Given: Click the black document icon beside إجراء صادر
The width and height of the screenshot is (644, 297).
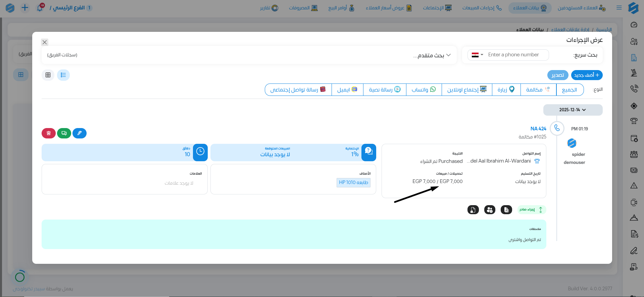Looking at the screenshot, I should [506, 210].
